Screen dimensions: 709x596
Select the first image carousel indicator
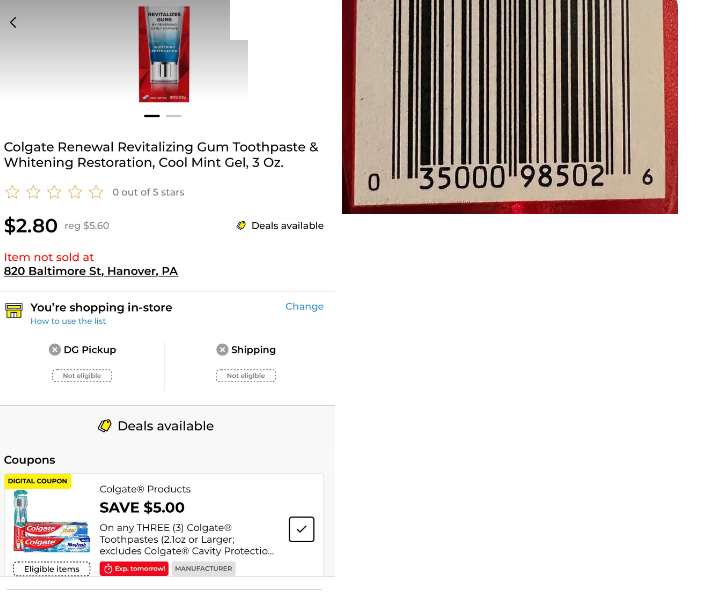152,116
